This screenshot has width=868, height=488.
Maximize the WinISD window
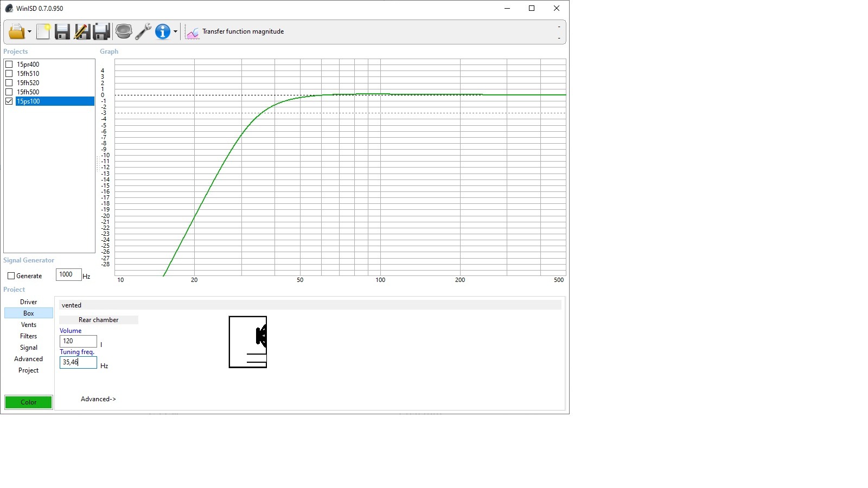click(532, 8)
